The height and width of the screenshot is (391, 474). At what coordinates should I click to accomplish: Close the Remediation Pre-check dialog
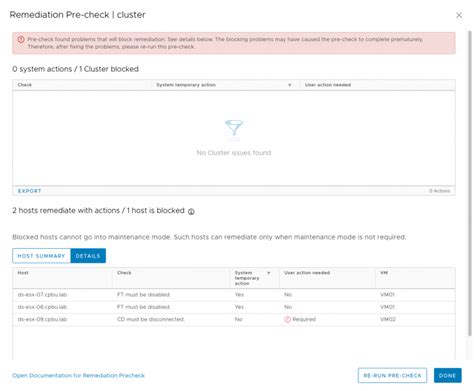coord(459,15)
